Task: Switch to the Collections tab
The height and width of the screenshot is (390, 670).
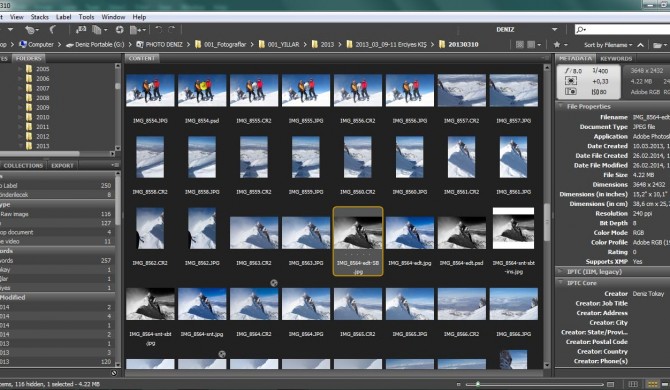Action: (x=23, y=165)
